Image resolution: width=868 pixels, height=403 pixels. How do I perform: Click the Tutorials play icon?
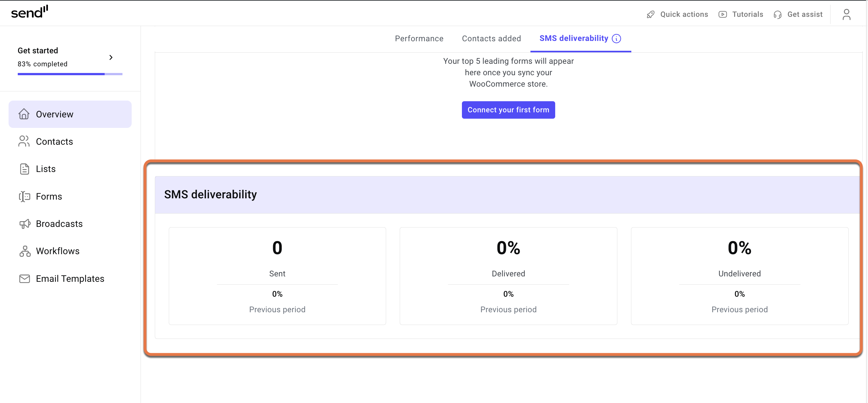click(722, 15)
